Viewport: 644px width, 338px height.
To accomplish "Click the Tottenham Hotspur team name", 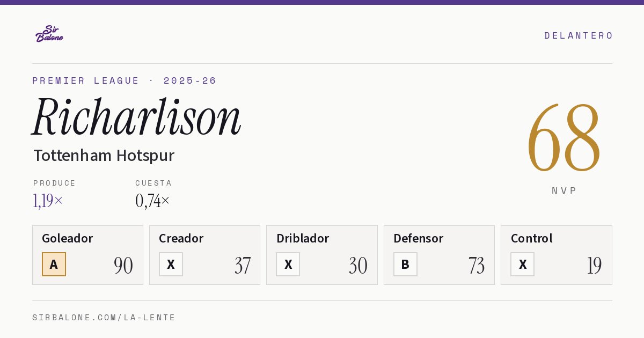I will point(104,156).
